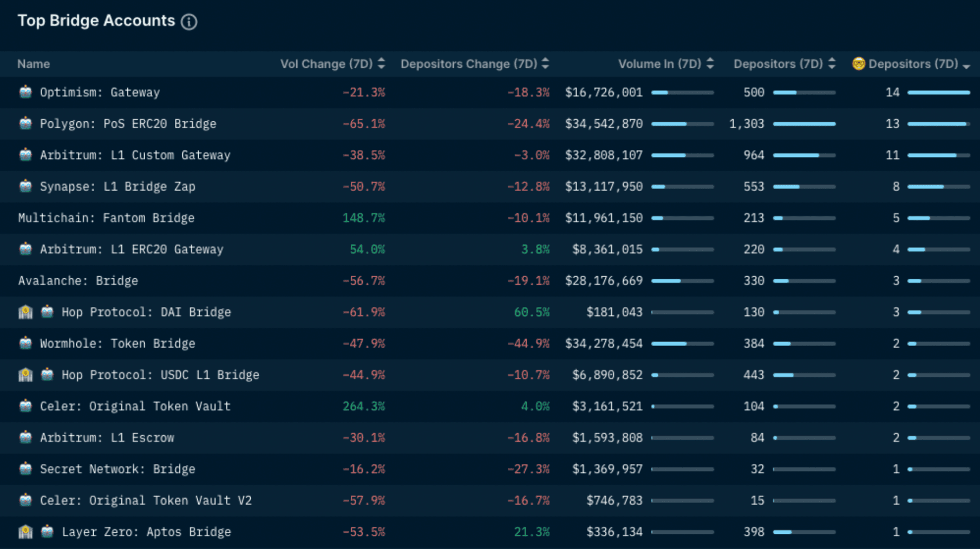The height and width of the screenshot is (549, 980).
Task: Click the robot icon next to Celer: Original Token Vault row
Action: [25, 406]
